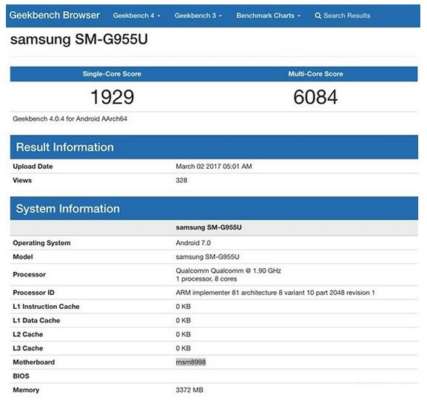The image size is (427, 400).
Task: Select the Android 7.0 value
Action: click(193, 243)
